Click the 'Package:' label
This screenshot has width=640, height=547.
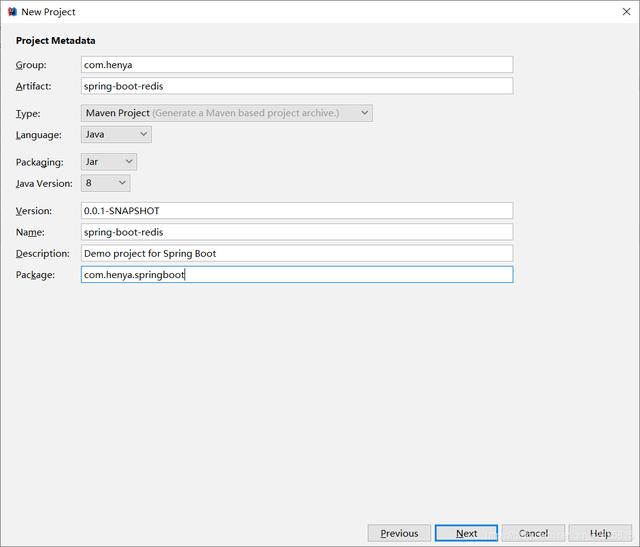pos(35,275)
